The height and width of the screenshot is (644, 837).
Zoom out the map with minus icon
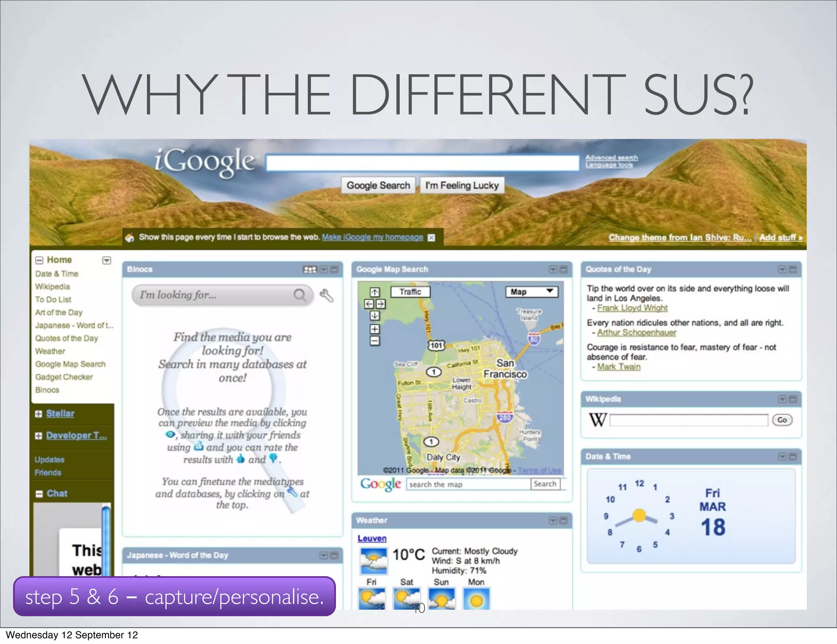point(375,341)
